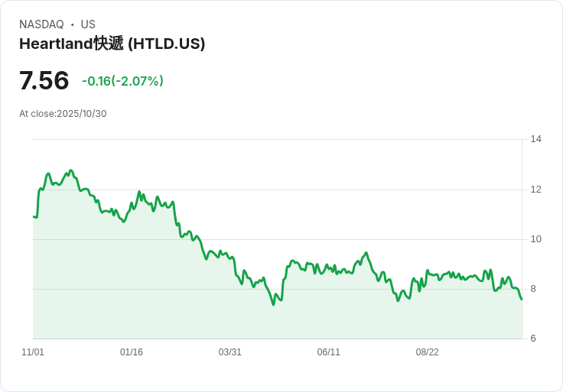Image resolution: width=563 pixels, height=392 pixels.
Task: Click the 10 price axis label
Action: tap(535, 239)
